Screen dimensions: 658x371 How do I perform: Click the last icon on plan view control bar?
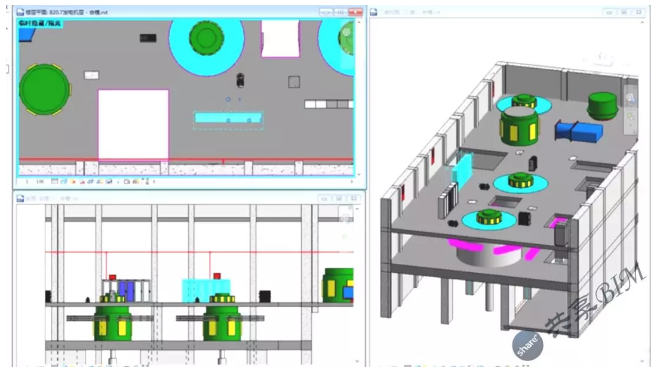pos(146,181)
